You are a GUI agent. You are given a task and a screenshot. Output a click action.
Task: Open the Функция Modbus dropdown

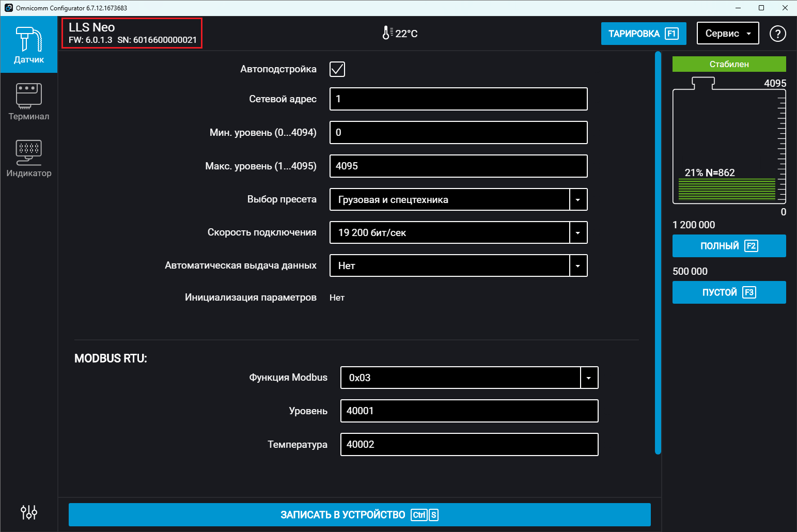pyautogui.click(x=589, y=378)
